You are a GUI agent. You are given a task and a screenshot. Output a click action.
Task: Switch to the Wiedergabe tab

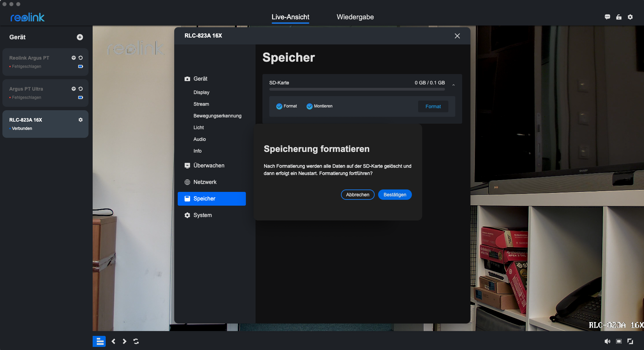[x=355, y=17]
